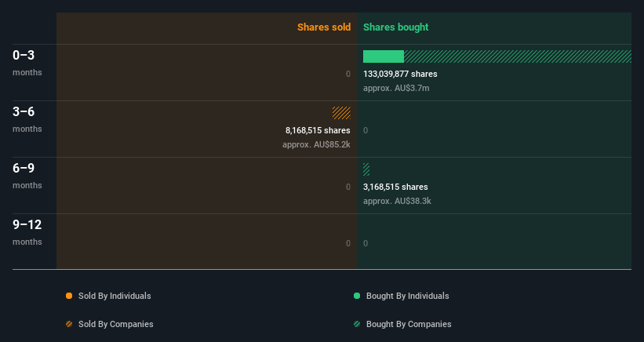Toggle the Sold By Companies legend label
The height and width of the screenshot is (342, 644).
click(x=116, y=324)
